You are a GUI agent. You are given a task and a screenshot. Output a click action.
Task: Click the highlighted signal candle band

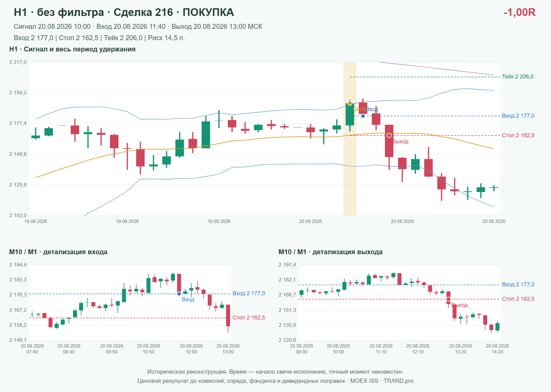pyautogui.click(x=350, y=139)
